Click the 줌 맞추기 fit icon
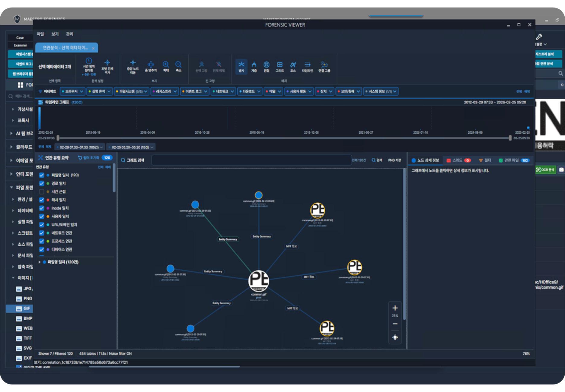The height and width of the screenshot is (392, 565). [151, 64]
